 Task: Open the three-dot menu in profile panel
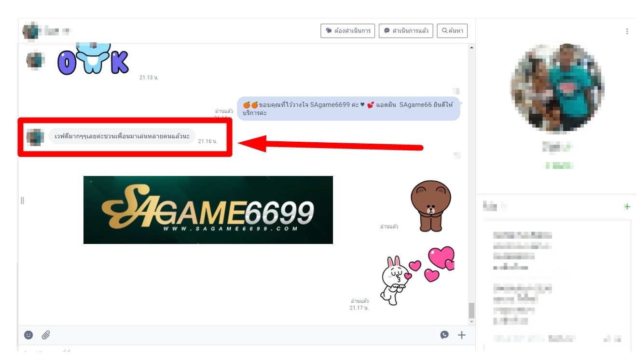(x=627, y=31)
